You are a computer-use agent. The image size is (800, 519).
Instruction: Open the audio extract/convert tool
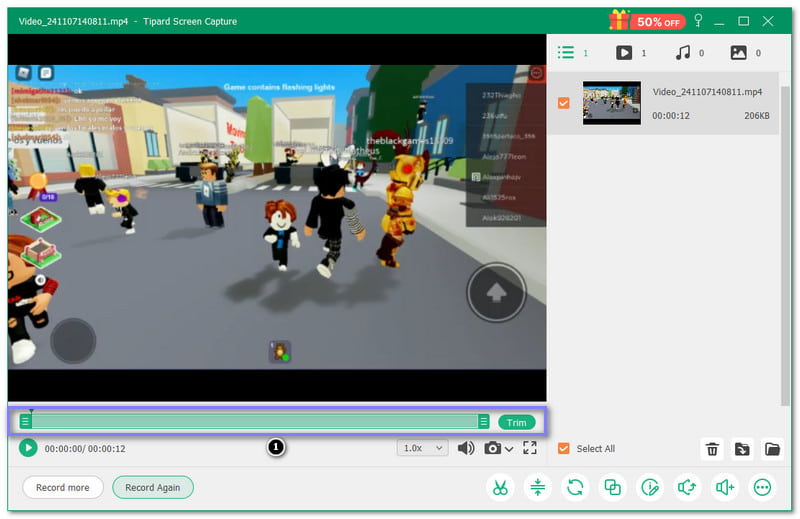coord(687,487)
